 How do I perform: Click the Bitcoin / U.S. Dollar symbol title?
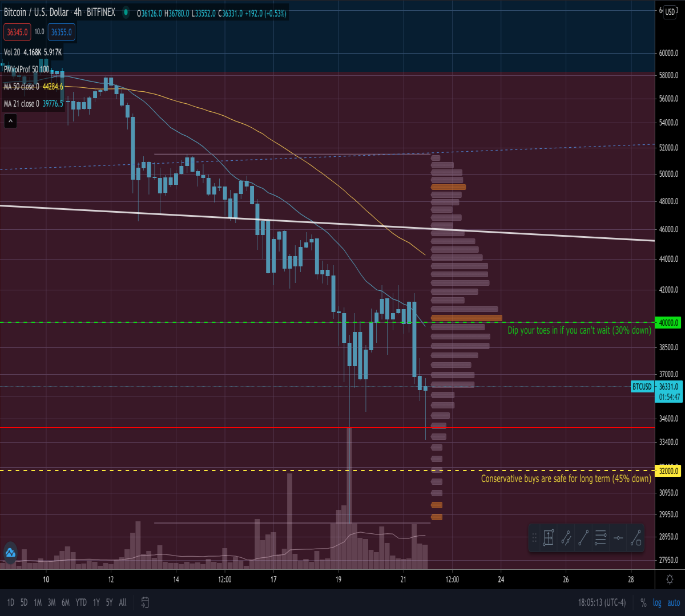pos(36,12)
